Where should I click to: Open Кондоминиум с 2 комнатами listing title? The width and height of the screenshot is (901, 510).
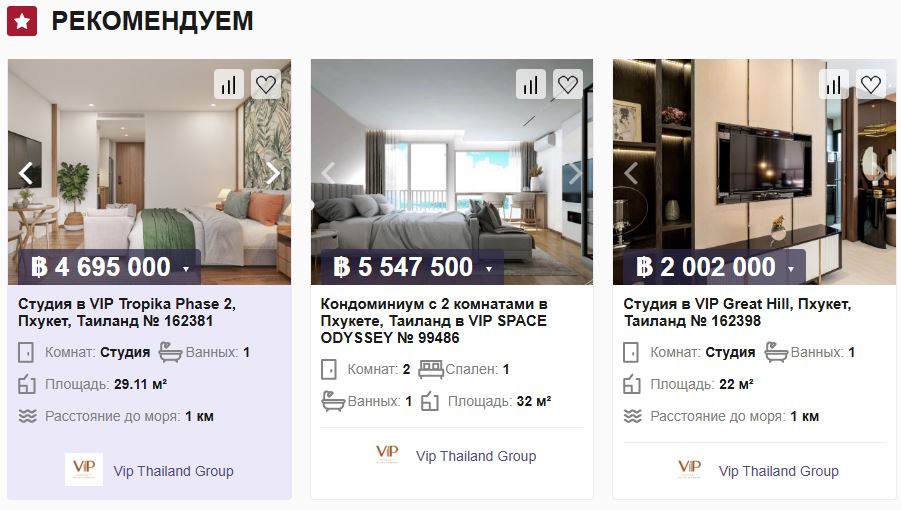(434, 320)
